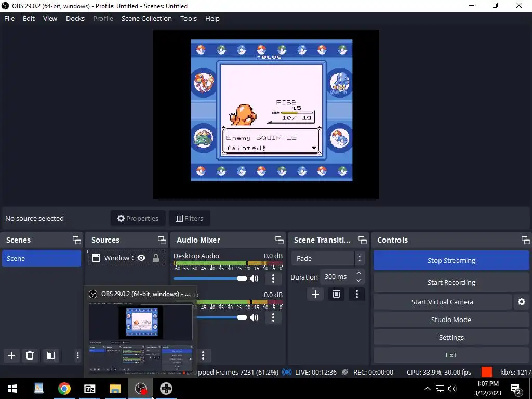
Task: Increase transition duration with up arrow
Action: 358,273
